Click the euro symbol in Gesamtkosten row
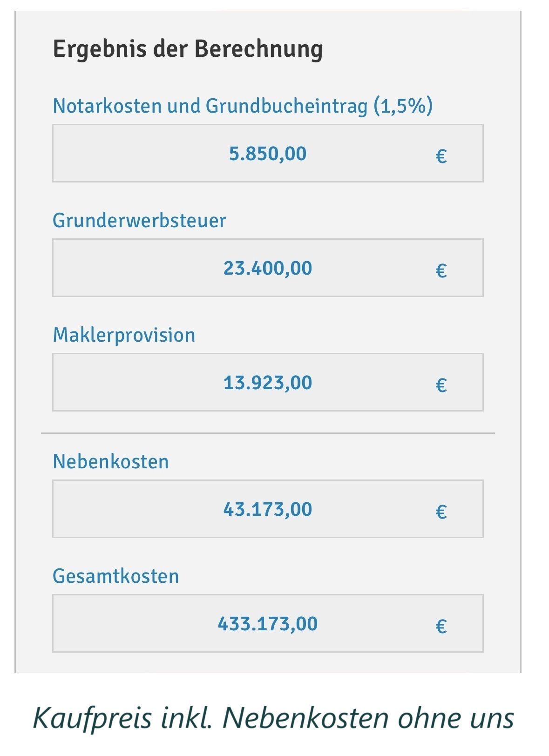The image size is (549, 756). tap(441, 626)
